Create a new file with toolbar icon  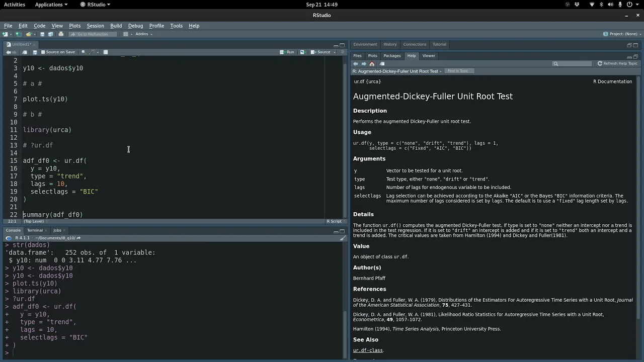coord(5,34)
